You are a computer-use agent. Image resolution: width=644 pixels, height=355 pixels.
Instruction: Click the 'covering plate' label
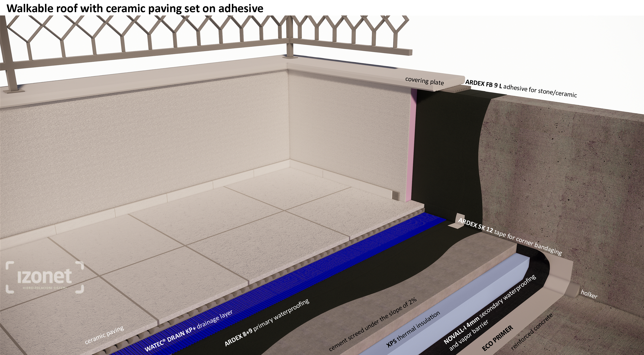pos(424,81)
